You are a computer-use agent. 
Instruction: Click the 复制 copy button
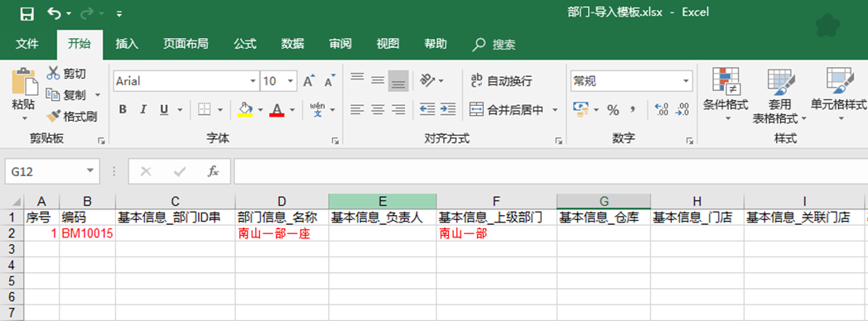[x=66, y=95]
